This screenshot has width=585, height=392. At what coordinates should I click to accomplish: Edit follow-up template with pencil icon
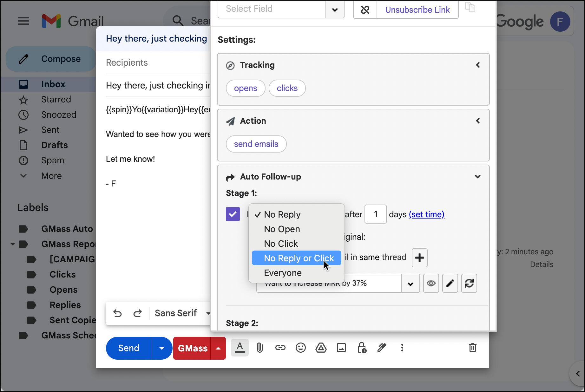pyautogui.click(x=450, y=283)
